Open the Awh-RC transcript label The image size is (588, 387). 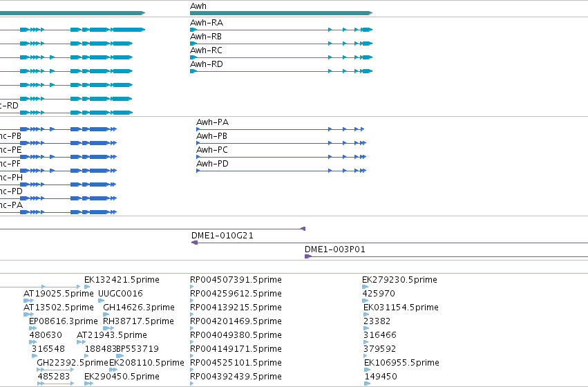point(206,50)
